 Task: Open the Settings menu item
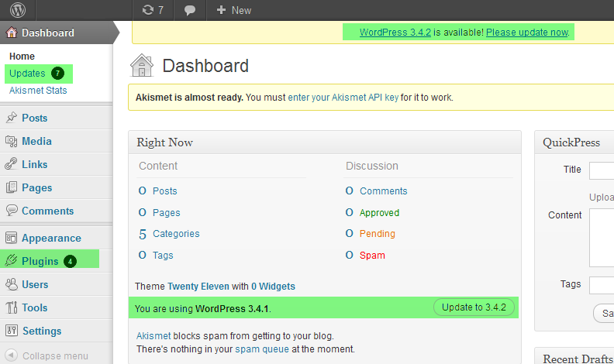(x=41, y=331)
